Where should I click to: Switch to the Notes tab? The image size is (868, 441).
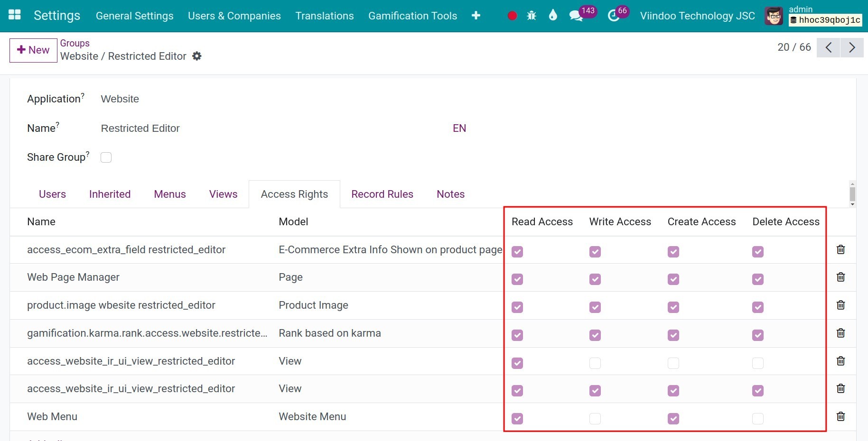(x=450, y=194)
